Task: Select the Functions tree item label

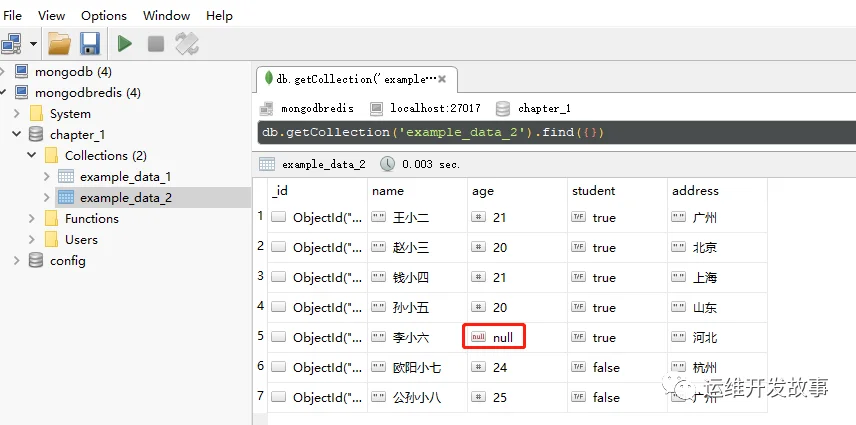Action: [x=92, y=219]
